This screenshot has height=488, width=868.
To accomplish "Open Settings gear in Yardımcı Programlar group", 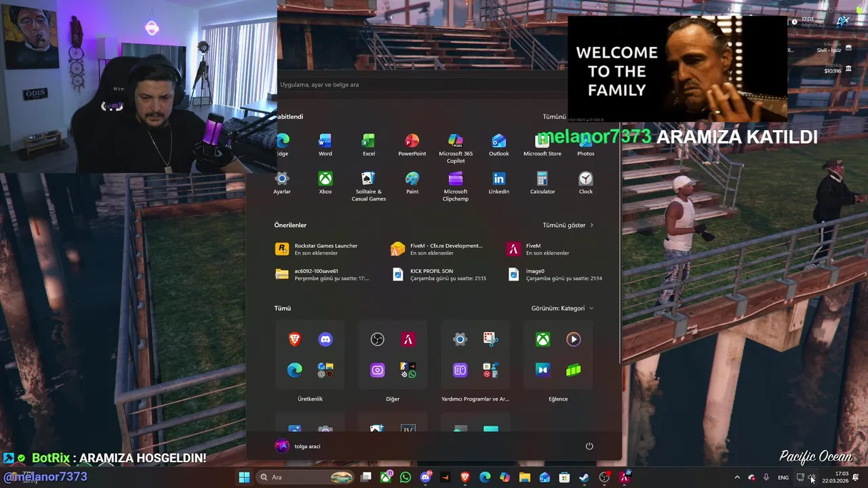I will pyautogui.click(x=460, y=340).
